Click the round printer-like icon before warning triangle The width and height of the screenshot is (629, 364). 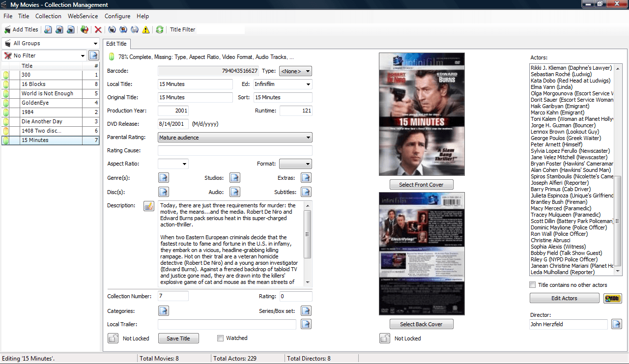coord(135,29)
